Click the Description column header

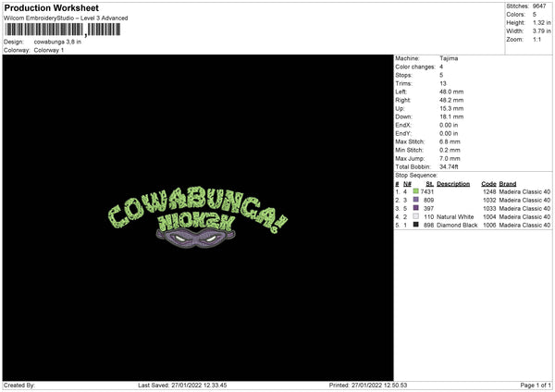point(453,184)
